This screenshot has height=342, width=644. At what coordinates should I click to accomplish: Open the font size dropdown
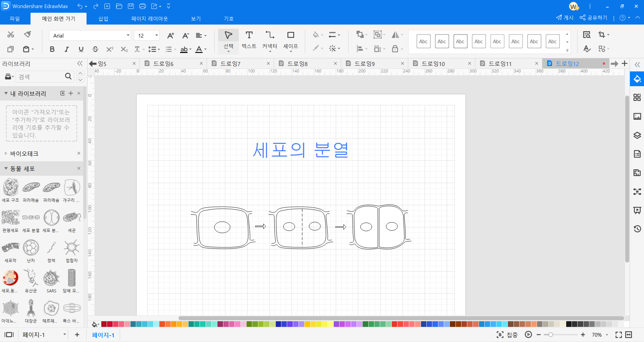[x=156, y=35]
